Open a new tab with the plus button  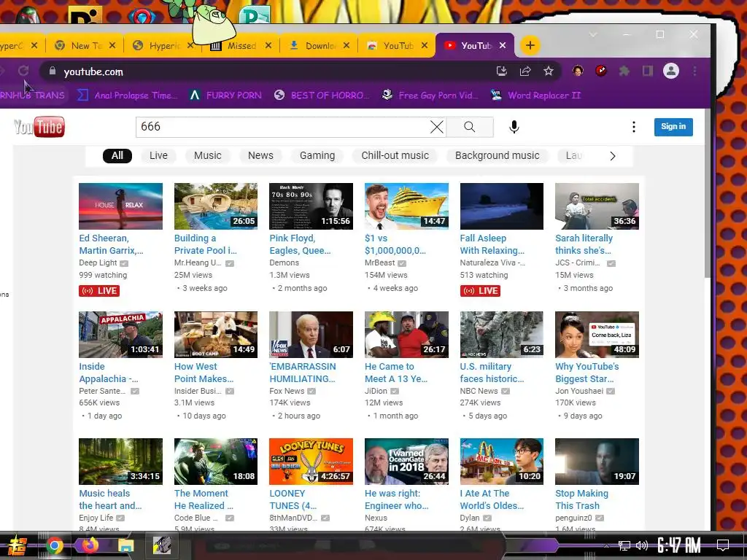coord(530,45)
